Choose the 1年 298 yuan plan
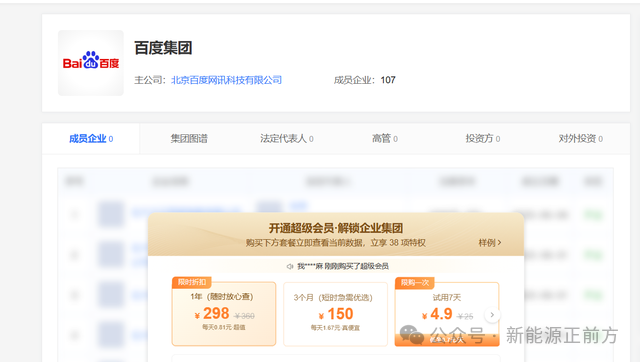This screenshot has width=640, height=362. 224,313
